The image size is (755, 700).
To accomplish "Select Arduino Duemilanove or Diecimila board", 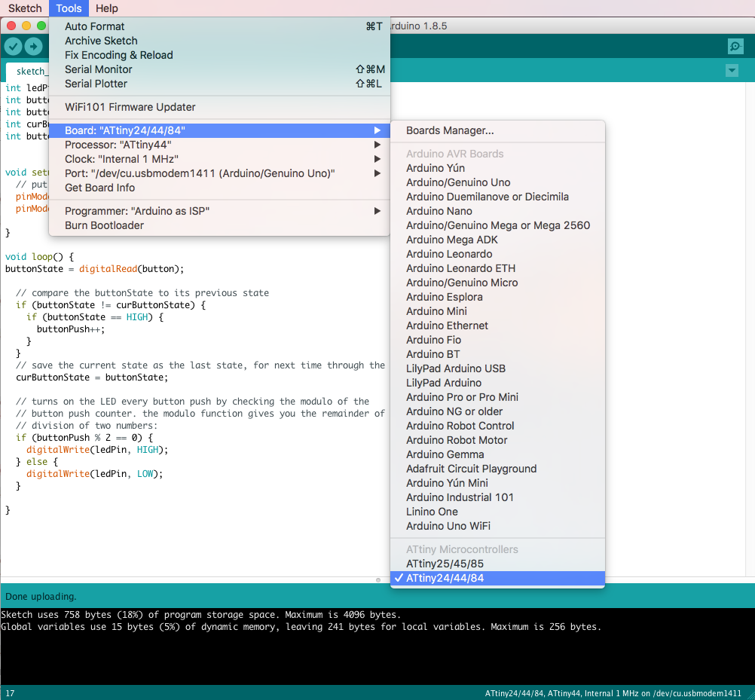I will (x=497, y=197).
